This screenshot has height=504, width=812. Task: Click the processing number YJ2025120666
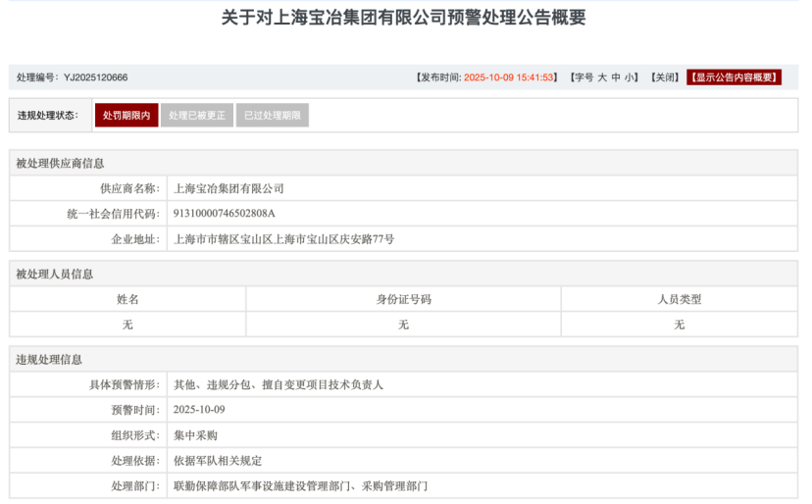click(95, 77)
